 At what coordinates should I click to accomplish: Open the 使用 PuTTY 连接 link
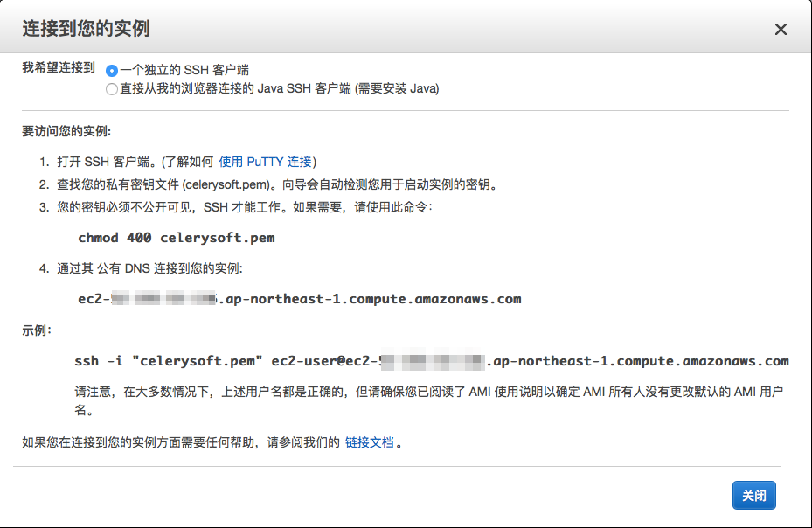click(265, 162)
